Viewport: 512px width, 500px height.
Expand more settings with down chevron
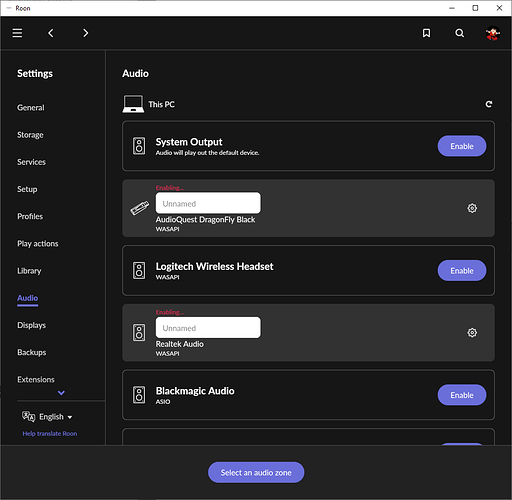[x=61, y=393]
